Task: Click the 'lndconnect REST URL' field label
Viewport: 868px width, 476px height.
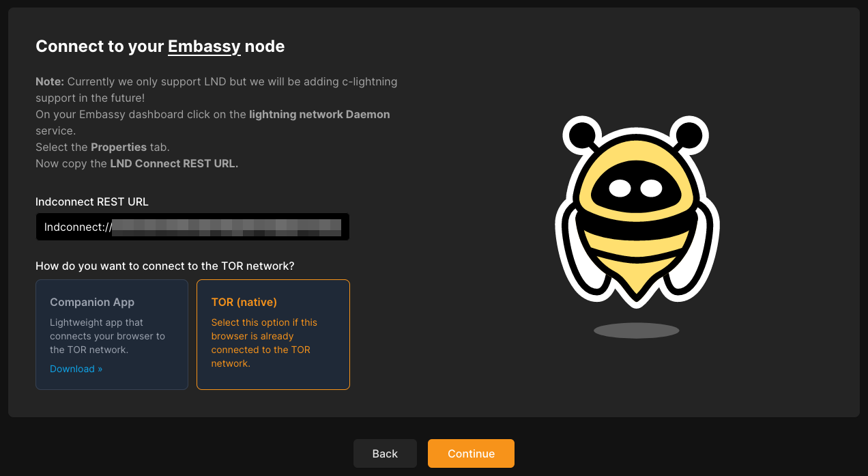Action: click(x=92, y=201)
